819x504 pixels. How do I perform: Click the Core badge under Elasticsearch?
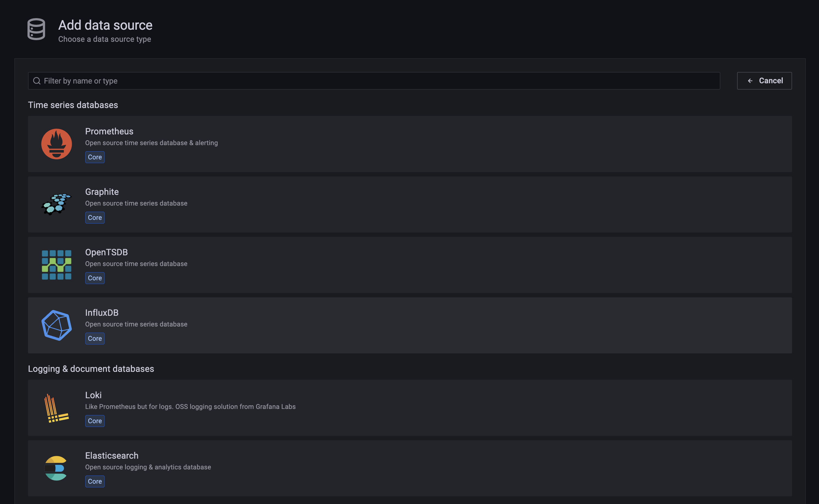95,481
